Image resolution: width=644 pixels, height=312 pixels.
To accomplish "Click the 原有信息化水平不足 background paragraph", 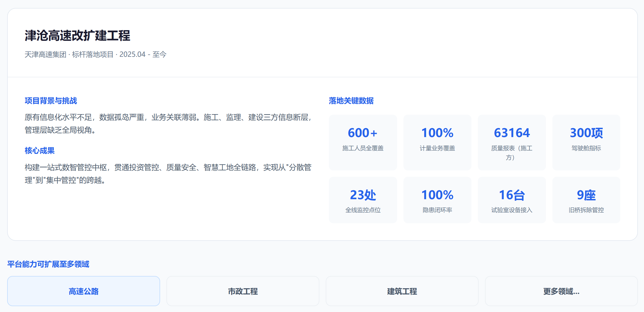I will 168,123.
